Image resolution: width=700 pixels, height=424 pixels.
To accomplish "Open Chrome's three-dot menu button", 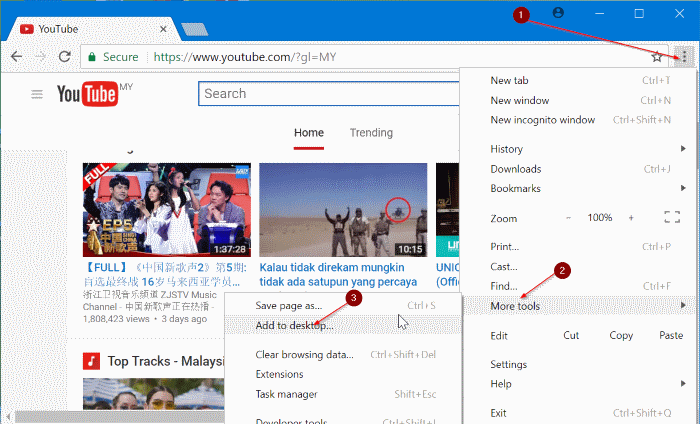I will [684, 57].
